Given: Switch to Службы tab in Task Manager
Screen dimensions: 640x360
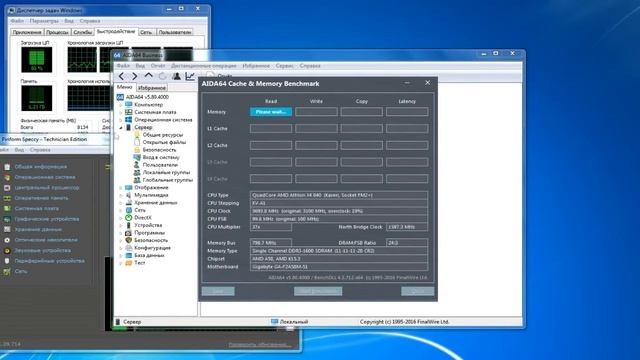Looking at the screenshot, I should tap(82, 32).
